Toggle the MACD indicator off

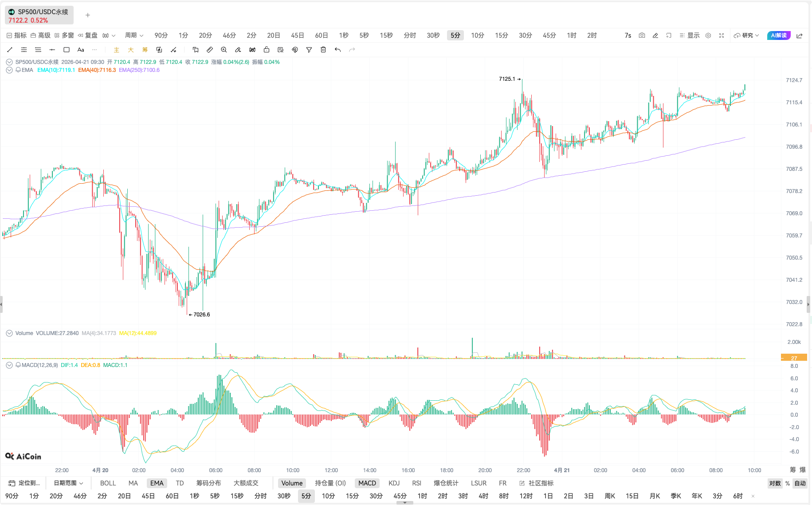[367, 483]
